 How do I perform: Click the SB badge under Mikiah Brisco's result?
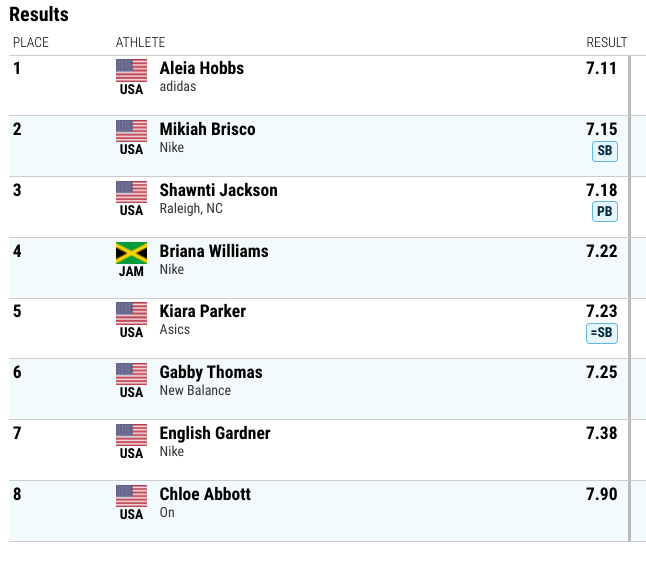605,151
